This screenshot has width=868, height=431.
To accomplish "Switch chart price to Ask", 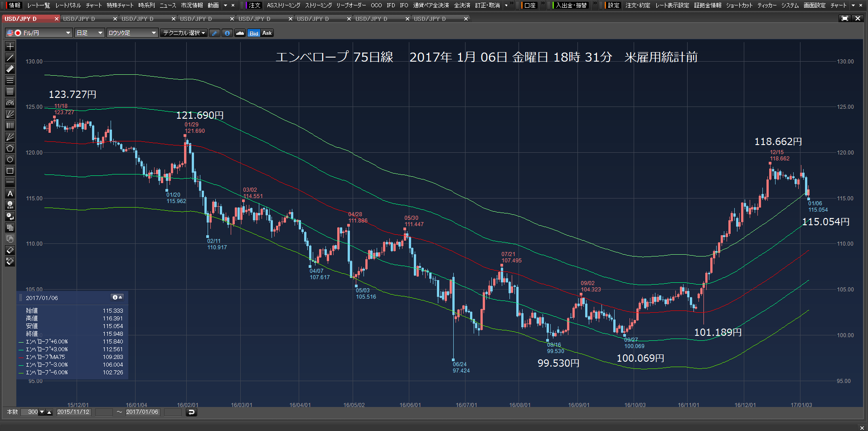I will coord(267,33).
